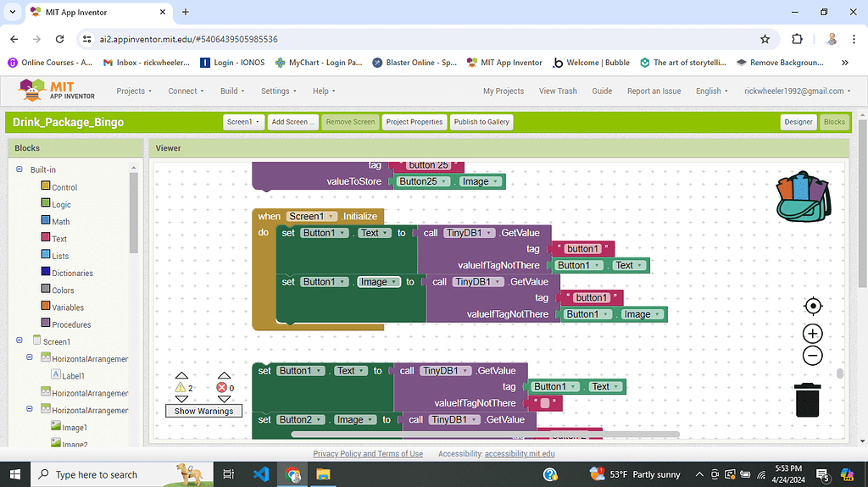Click the center workspace target icon
This screenshot has height=487, width=868.
coord(812,306)
